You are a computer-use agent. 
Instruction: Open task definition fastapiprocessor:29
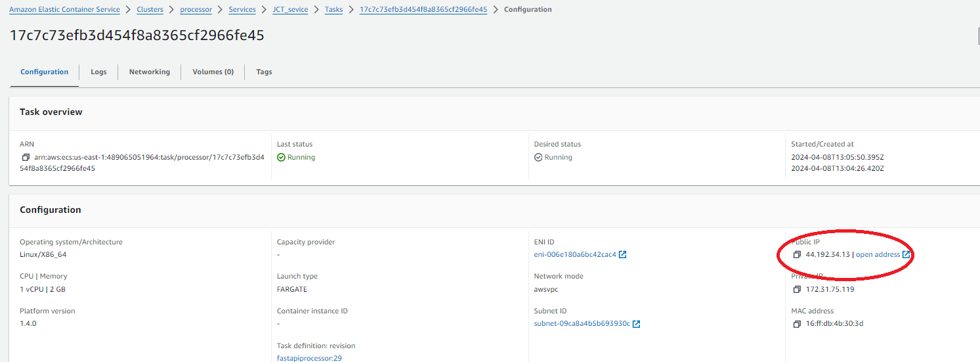[x=309, y=358]
